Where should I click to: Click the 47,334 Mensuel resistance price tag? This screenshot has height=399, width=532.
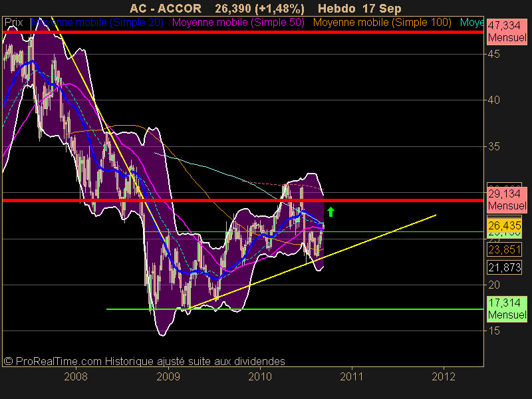pyautogui.click(x=507, y=31)
